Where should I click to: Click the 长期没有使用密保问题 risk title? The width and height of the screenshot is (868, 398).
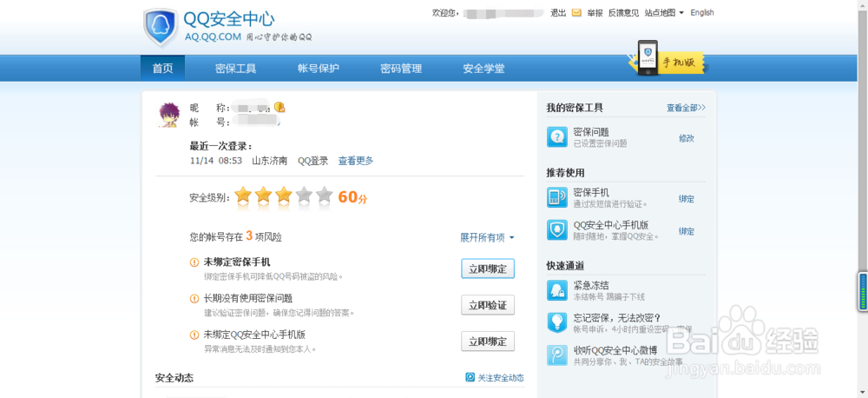[x=248, y=298]
